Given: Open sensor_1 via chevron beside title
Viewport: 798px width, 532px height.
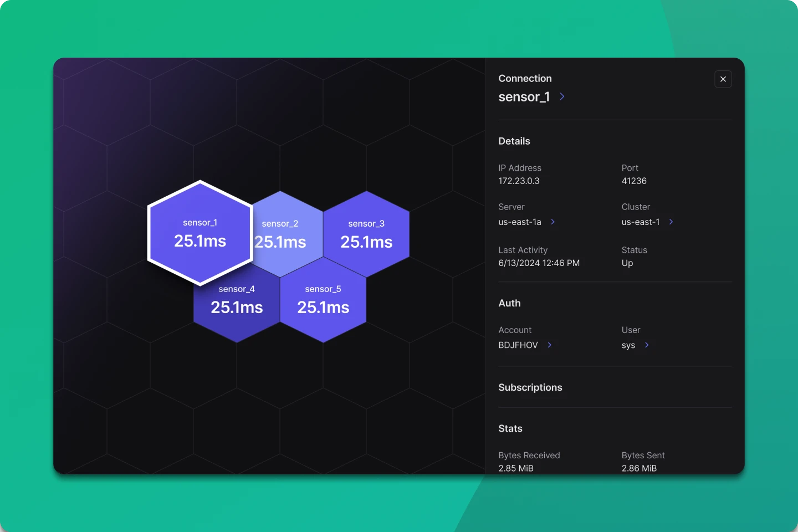Looking at the screenshot, I should click(562, 96).
